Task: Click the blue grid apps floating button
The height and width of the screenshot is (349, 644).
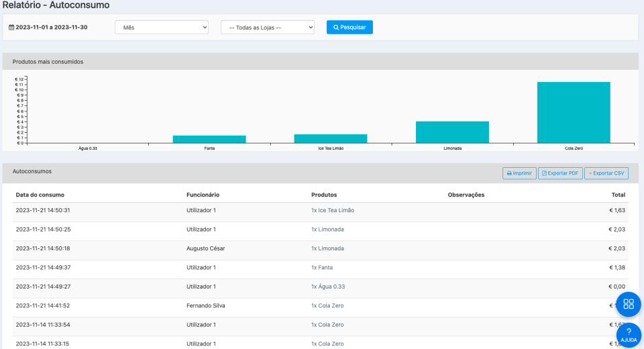Action: [x=629, y=304]
